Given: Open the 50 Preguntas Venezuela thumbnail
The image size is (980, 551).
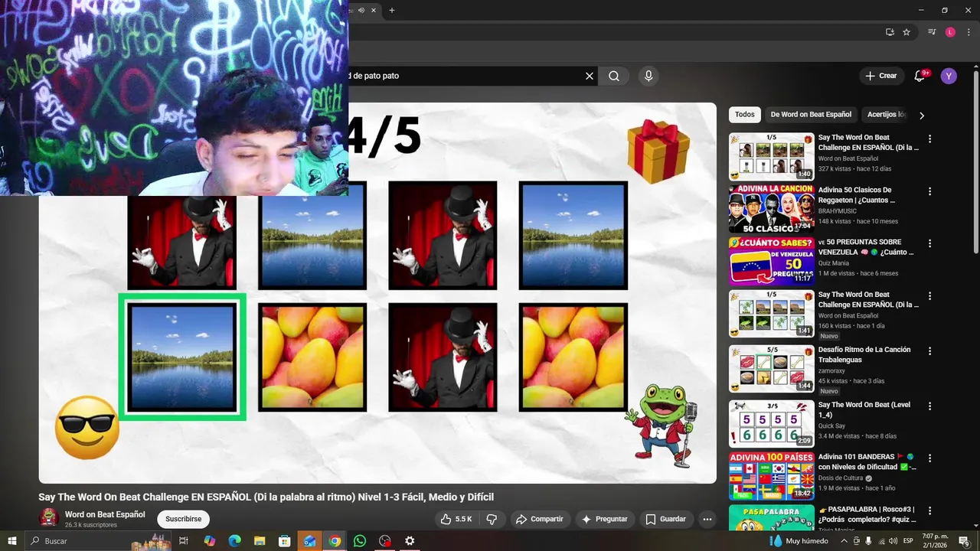Looking at the screenshot, I should [771, 261].
